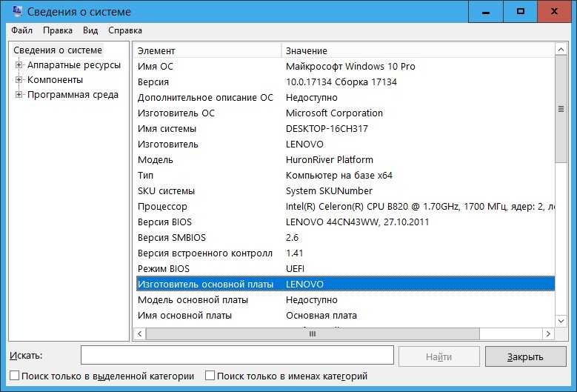Click the Закрыть button
Screen dimensions: 577x392
(x=525, y=356)
